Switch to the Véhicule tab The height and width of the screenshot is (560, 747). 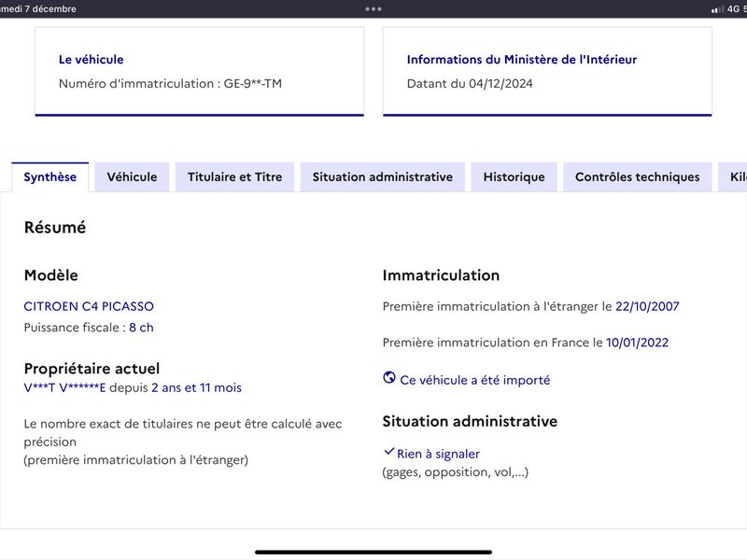pyautogui.click(x=132, y=177)
